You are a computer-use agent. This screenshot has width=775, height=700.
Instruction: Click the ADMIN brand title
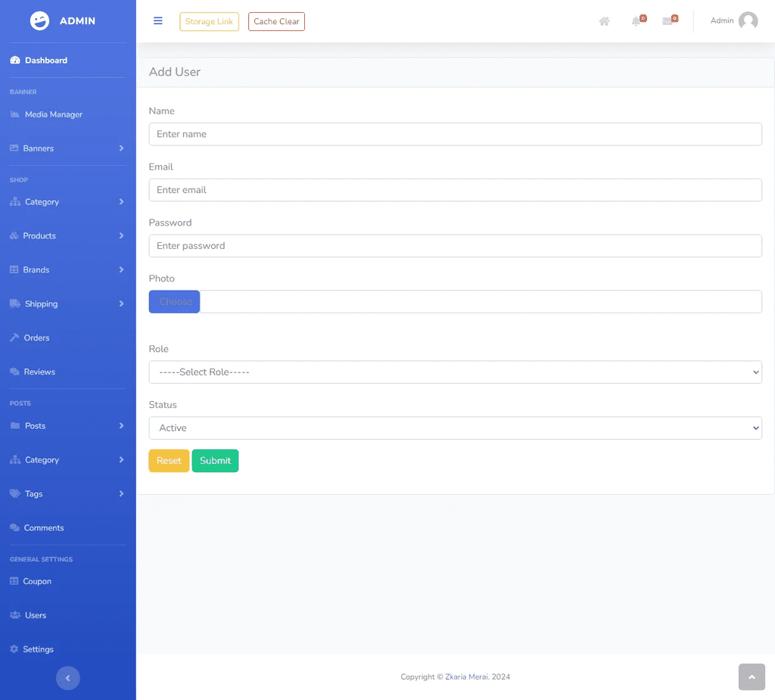point(78,20)
